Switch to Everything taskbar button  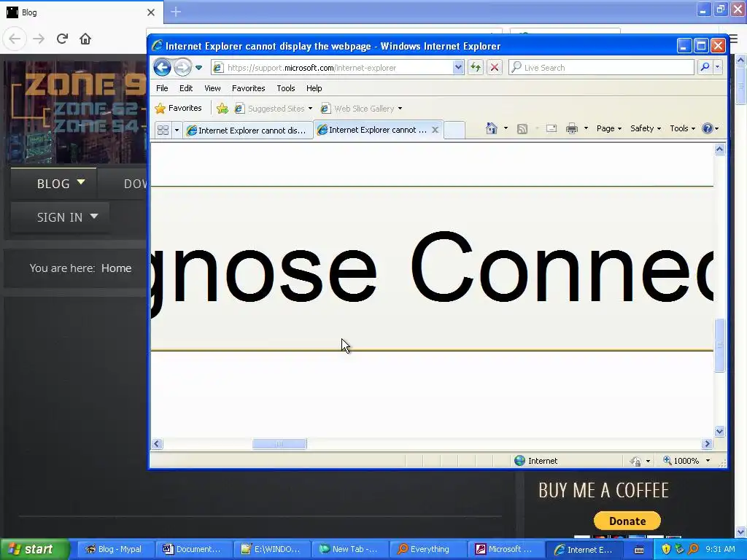click(428, 549)
